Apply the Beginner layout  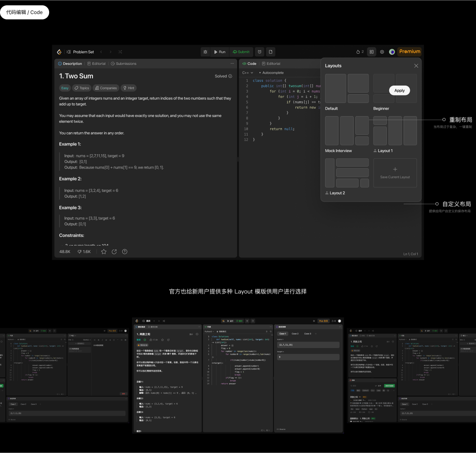(399, 91)
